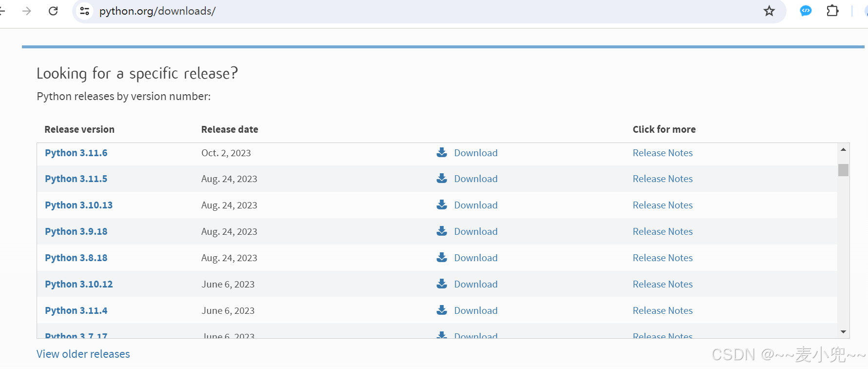
Task: Click the download icon for Python 3.11.6
Action: [x=442, y=152]
